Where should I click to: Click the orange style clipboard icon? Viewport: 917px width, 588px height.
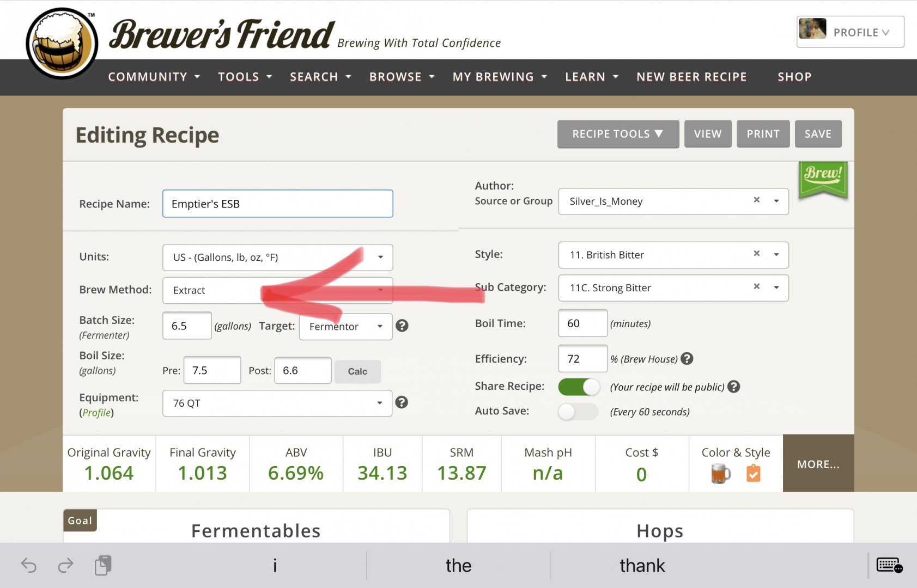click(x=753, y=473)
